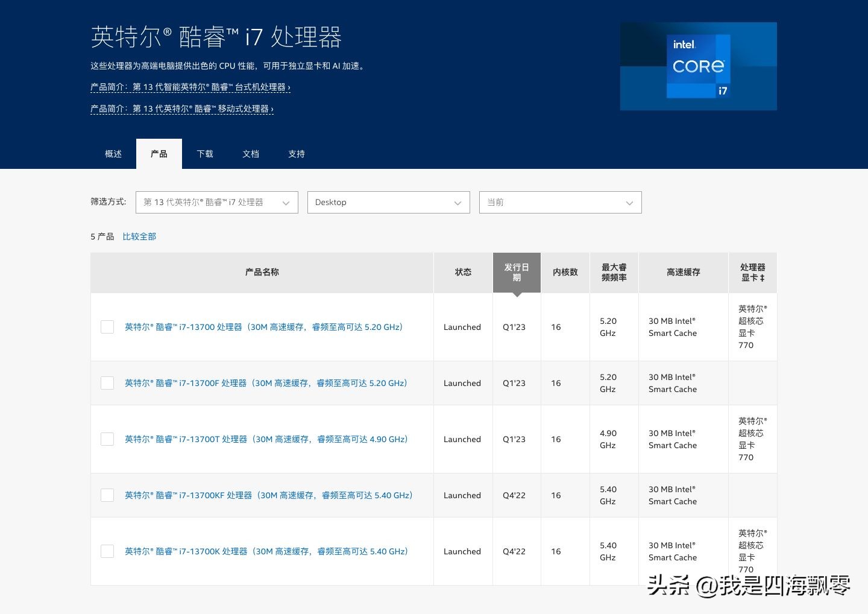Click the 比较全部 link

(139, 236)
